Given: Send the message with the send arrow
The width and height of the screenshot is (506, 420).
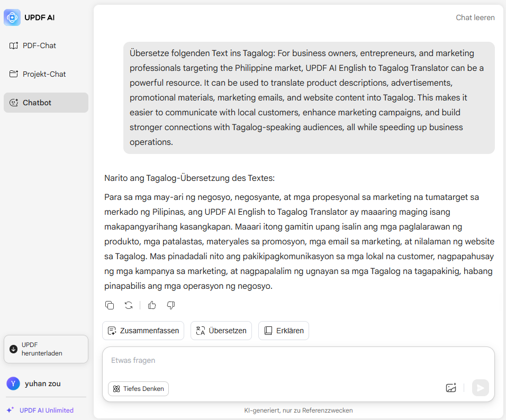Looking at the screenshot, I should tap(480, 388).
